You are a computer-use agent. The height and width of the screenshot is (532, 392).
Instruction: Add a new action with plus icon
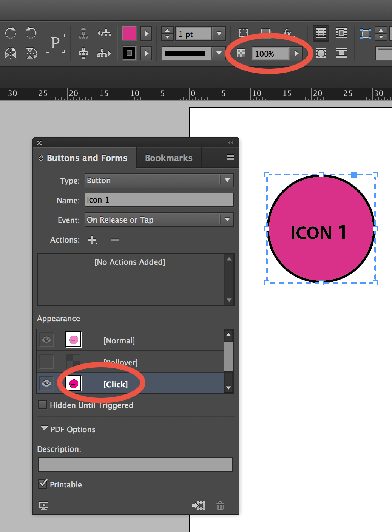click(93, 240)
